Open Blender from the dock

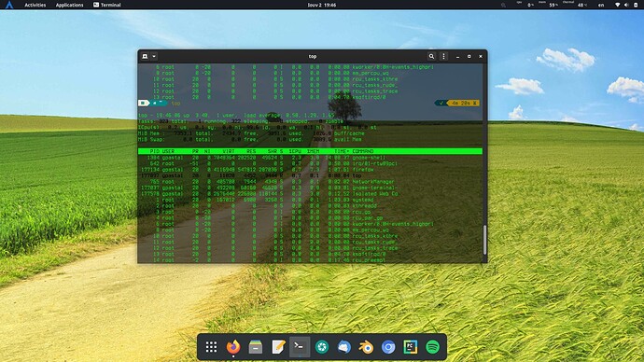pyautogui.click(x=366, y=347)
